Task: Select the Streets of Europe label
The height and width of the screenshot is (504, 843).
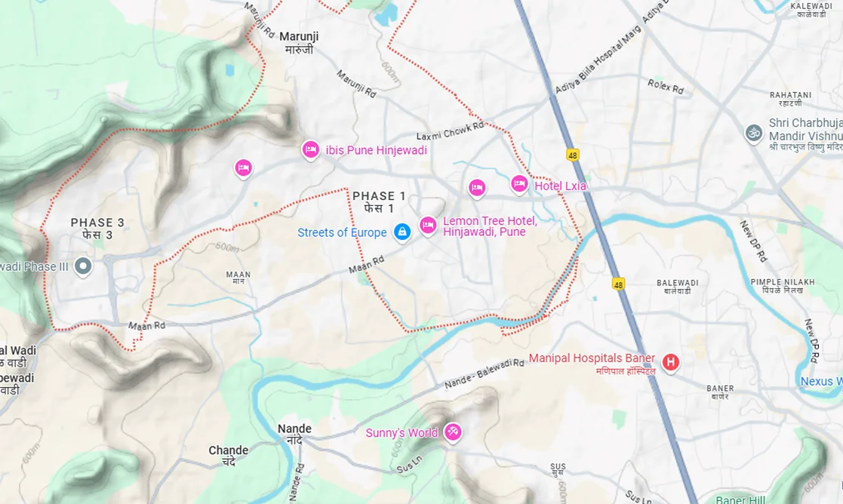Action: coord(342,232)
